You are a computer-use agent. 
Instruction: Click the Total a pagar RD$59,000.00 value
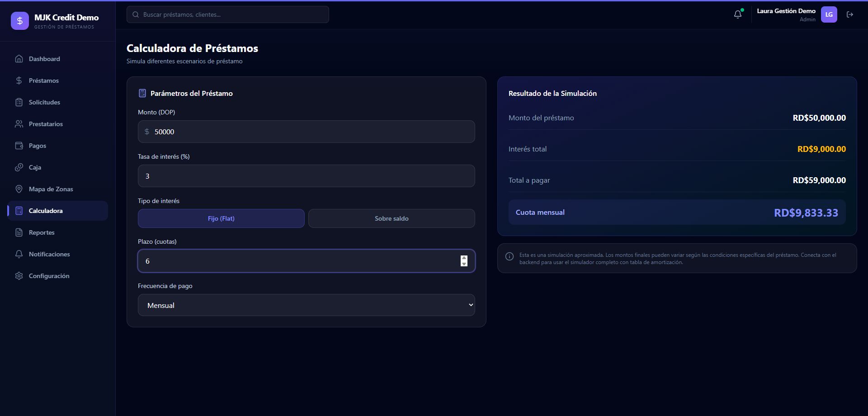point(819,180)
